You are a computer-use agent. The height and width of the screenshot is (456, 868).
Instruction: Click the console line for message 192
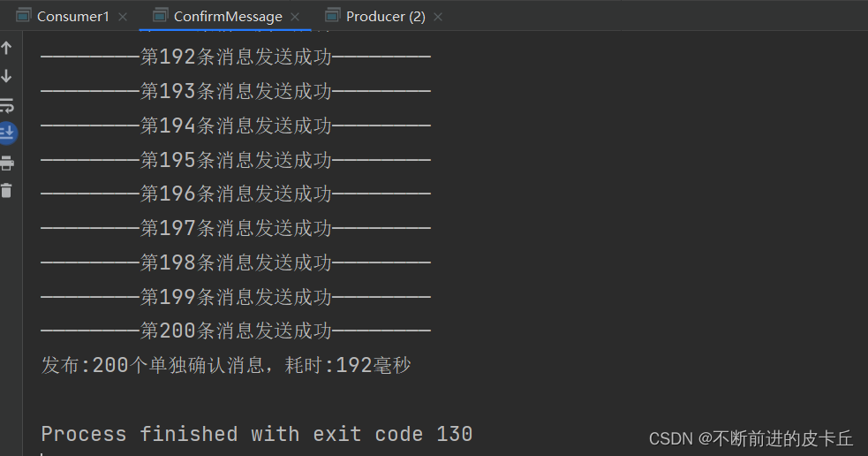coord(236,57)
